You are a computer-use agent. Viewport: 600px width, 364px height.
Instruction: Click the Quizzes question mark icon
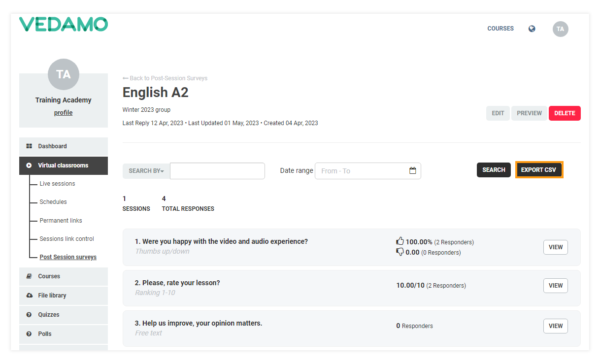(29, 315)
